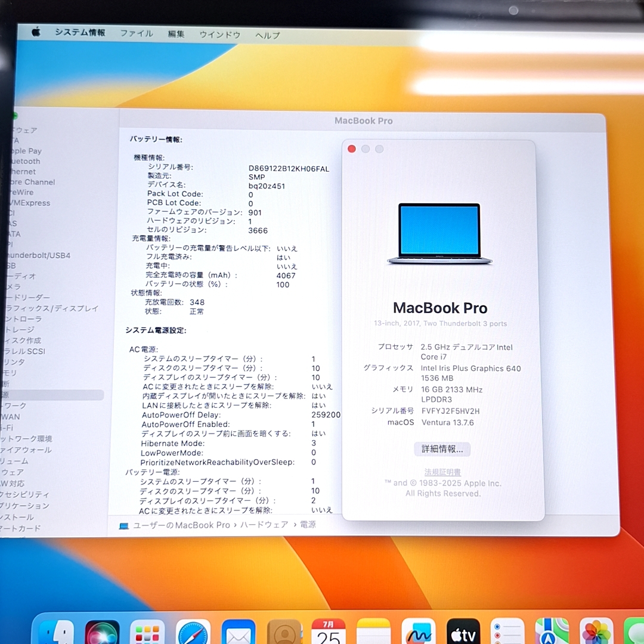Select ファイアウォール in the sidebar
This screenshot has width=644, height=644.
click(26, 450)
